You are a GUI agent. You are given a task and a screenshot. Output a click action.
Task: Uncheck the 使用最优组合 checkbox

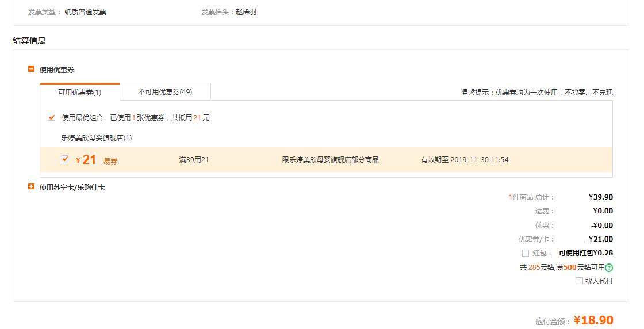click(x=51, y=117)
